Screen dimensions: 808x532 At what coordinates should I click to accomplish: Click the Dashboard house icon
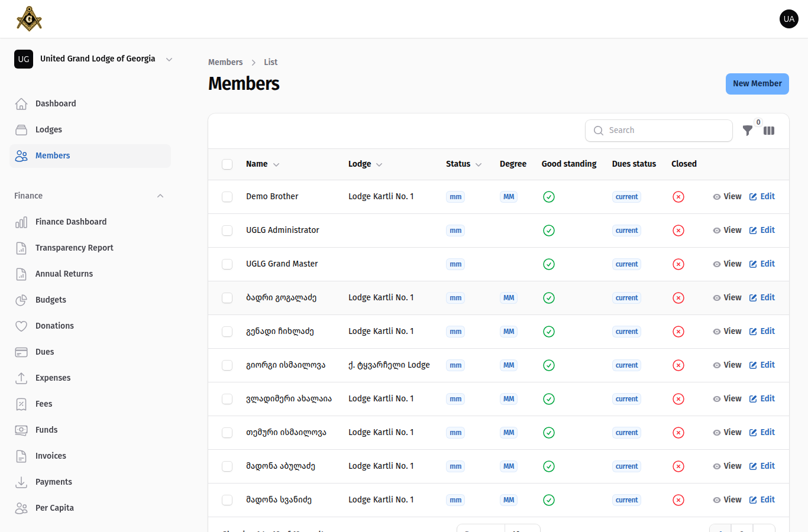[21, 103]
